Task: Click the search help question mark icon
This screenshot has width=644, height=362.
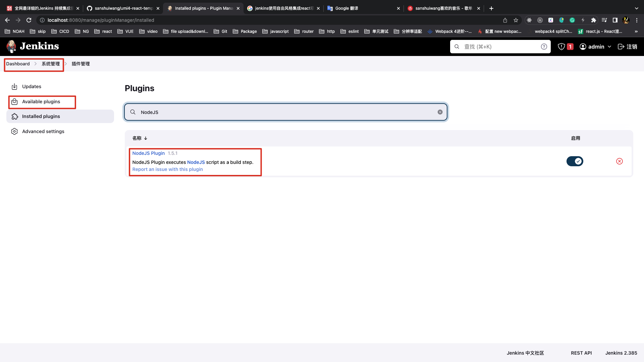Action: [x=544, y=47]
